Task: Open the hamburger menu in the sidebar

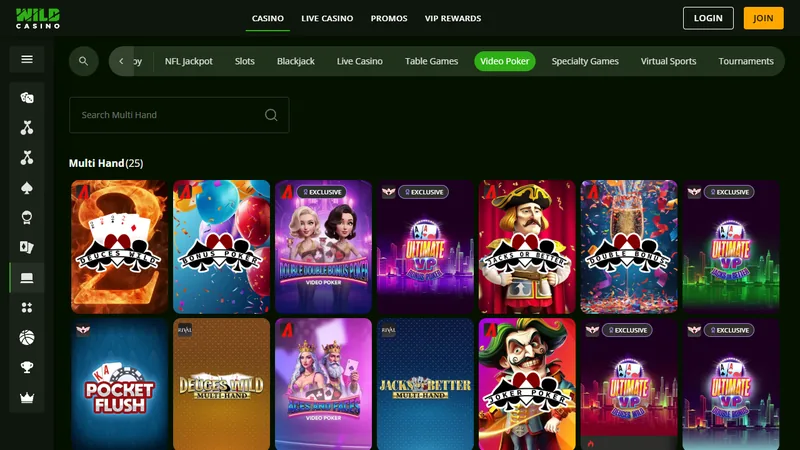Action: 27,59
